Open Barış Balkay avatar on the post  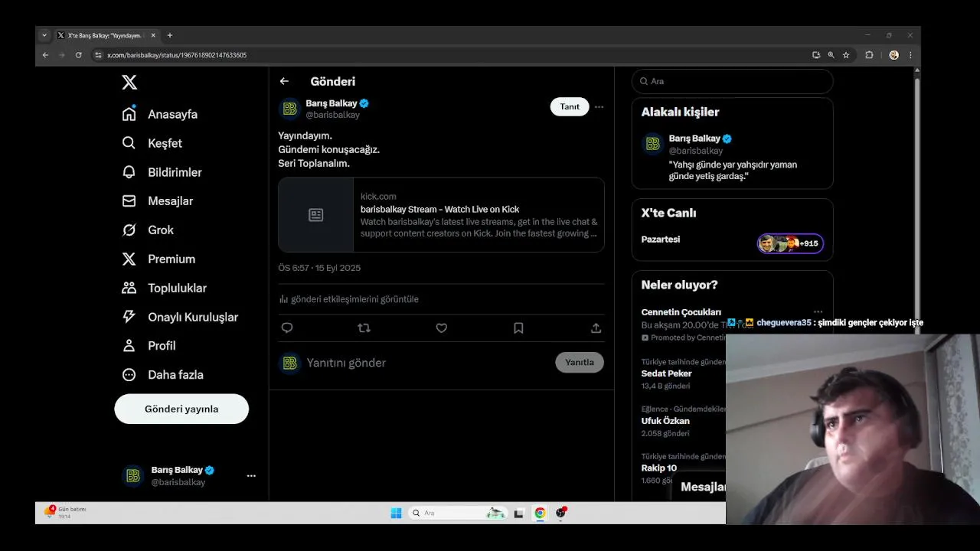point(289,109)
